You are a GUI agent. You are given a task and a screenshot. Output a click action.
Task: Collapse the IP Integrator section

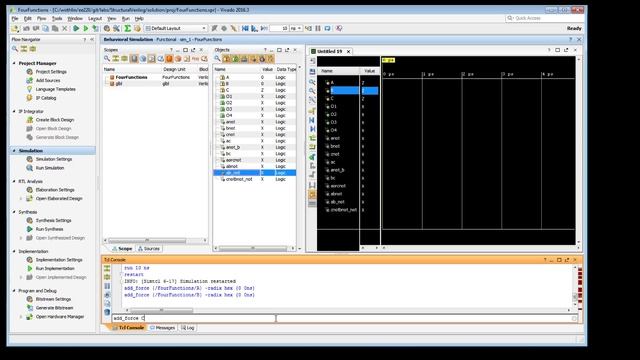[14, 111]
